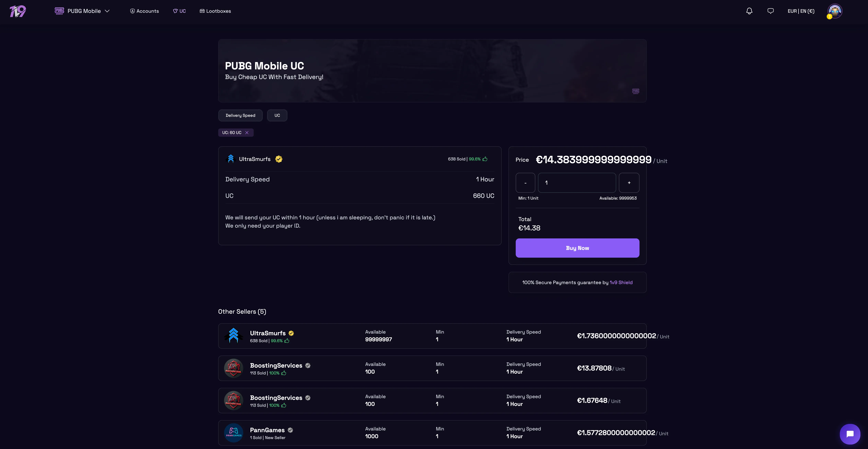Click the quantity input field

pyautogui.click(x=576, y=183)
